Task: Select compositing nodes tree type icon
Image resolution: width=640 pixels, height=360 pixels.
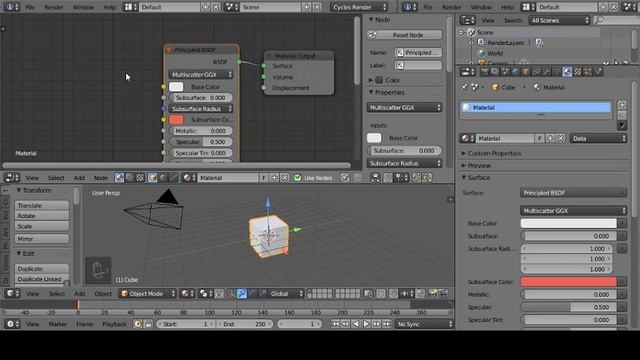Action: pyautogui.click(x=129, y=178)
